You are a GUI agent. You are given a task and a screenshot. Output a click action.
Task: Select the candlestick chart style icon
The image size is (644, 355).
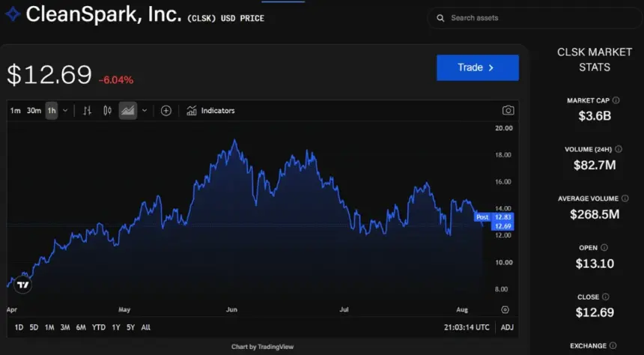[108, 111]
